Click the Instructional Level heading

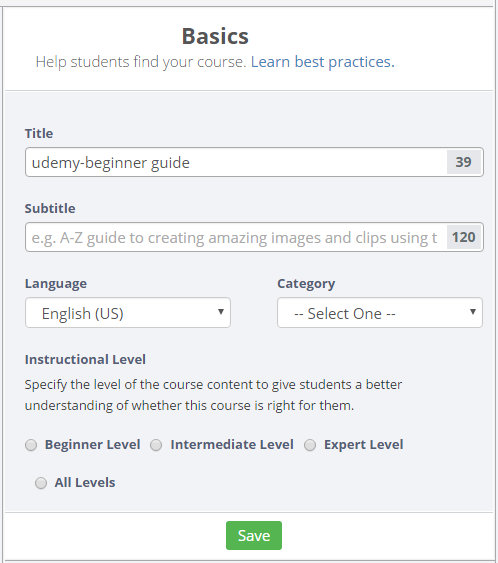pyautogui.click(x=85, y=359)
